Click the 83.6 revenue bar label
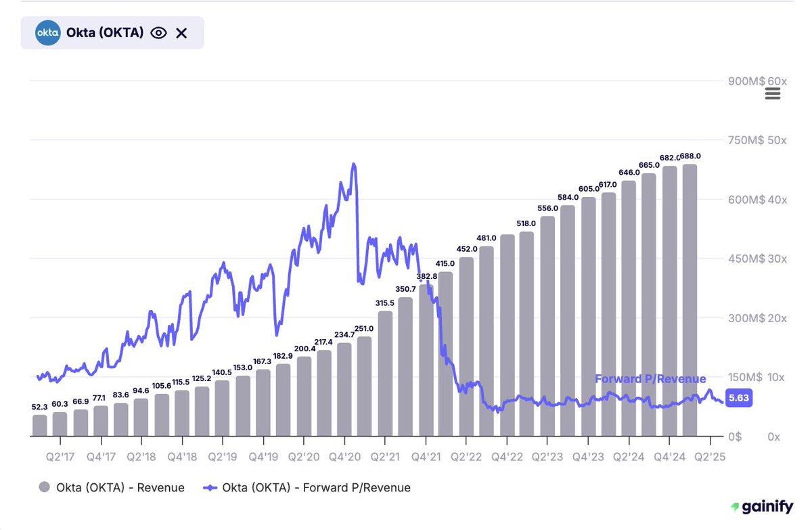Screen dimensions: 812x530 (120, 395)
